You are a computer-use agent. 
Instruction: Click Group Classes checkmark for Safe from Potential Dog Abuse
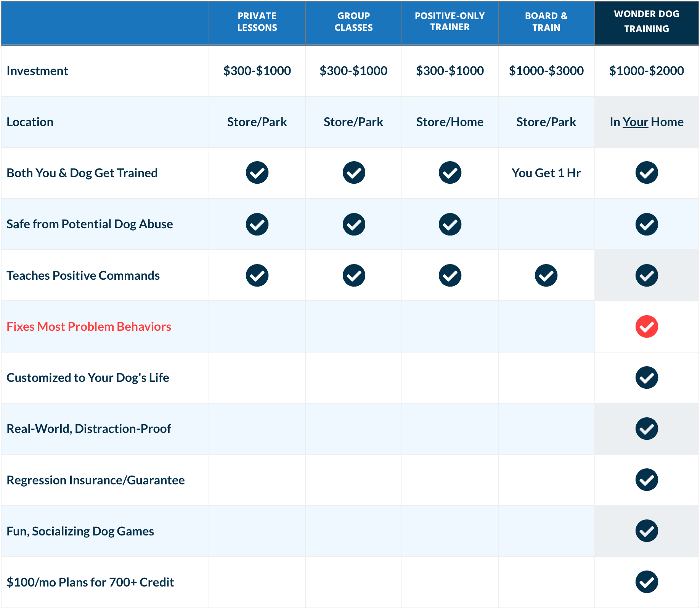(x=354, y=224)
